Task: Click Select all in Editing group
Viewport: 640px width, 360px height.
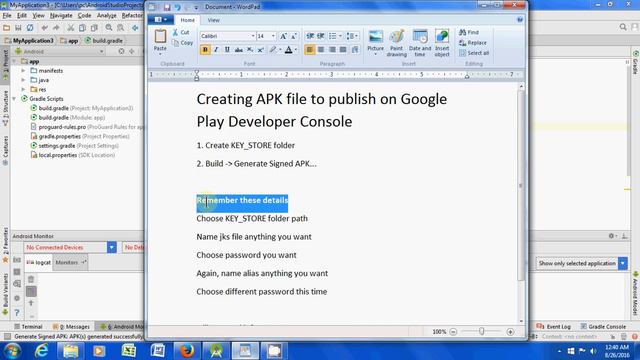Action: [x=473, y=53]
